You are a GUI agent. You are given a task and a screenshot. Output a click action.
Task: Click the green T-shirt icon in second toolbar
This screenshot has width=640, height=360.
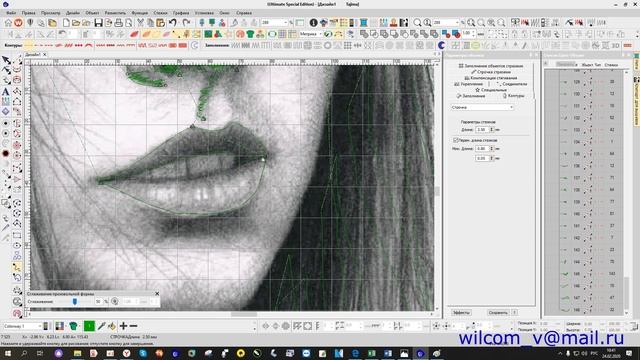pos(250,34)
